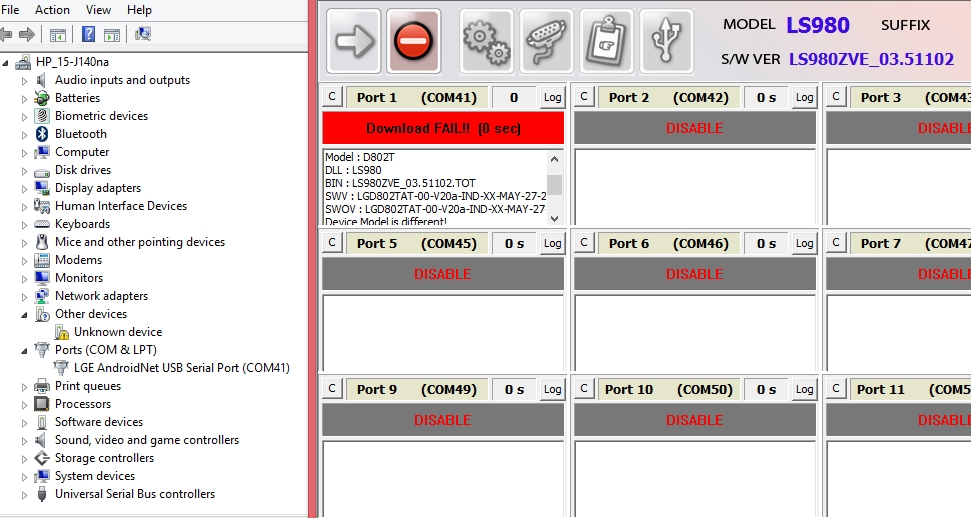Click the C button beside Port 5
This screenshot has width=971, height=518.
point(332,243)
